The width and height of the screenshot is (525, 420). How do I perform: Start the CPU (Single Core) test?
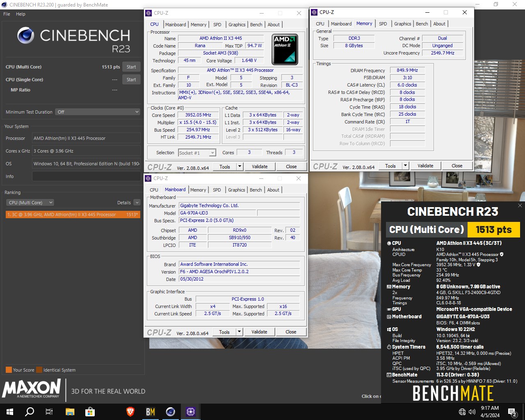131,80
